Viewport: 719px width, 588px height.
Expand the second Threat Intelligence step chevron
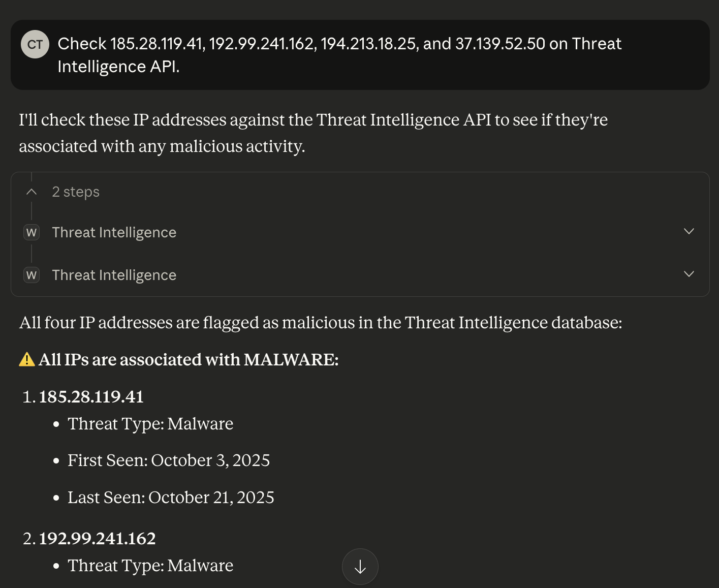point(689,274)
